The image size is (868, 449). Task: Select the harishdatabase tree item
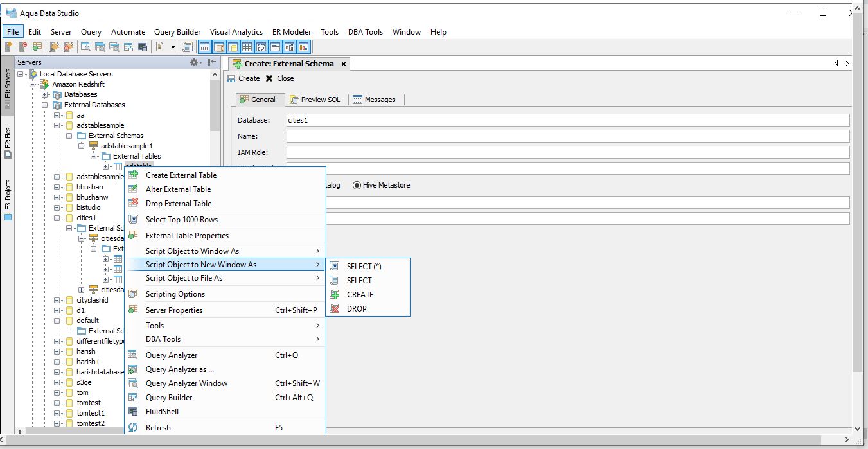pos(100,372)
